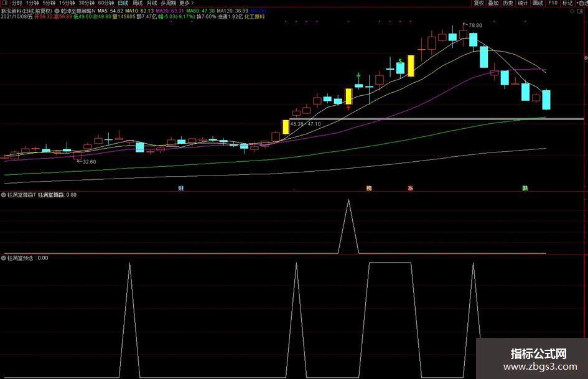Select the 60分钟 period
Image resolution: width=588 pixels, height=379 pixels.
click(106, 3)
